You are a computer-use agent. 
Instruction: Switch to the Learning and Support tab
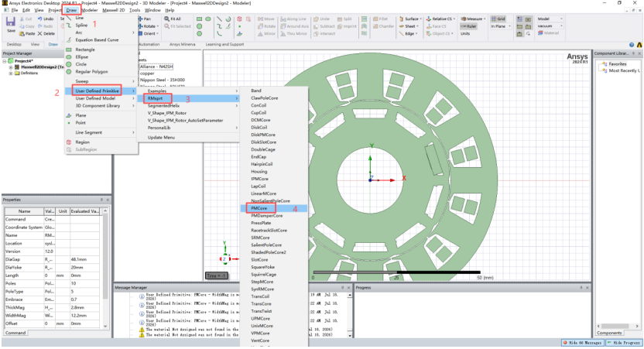coord(224,44)
